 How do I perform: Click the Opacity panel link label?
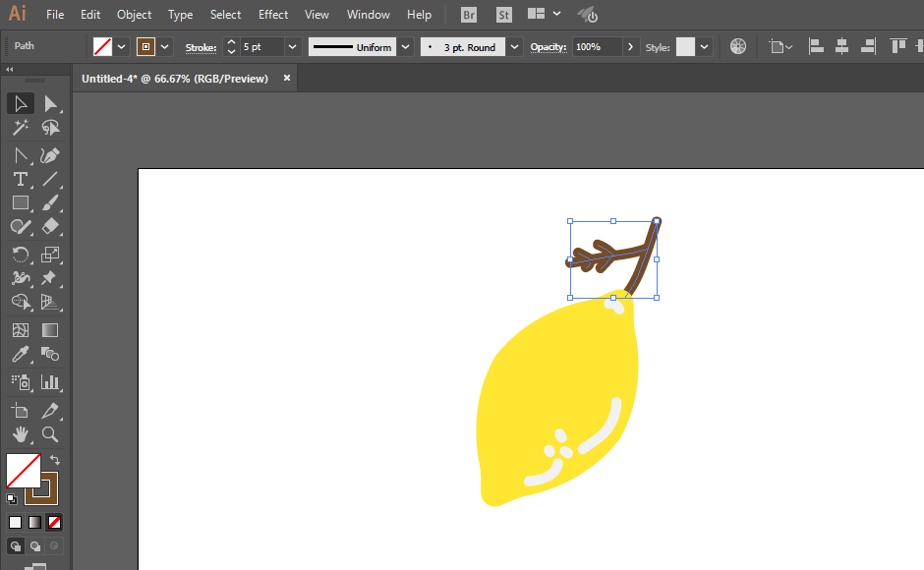549,47
